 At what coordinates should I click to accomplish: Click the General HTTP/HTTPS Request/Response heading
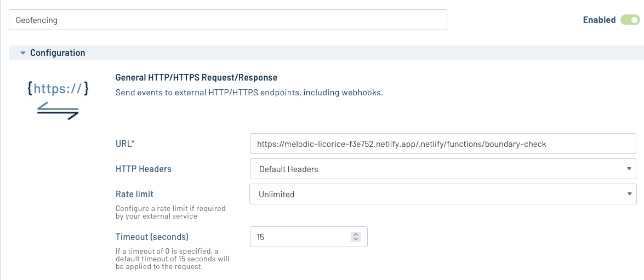(196, 78)
